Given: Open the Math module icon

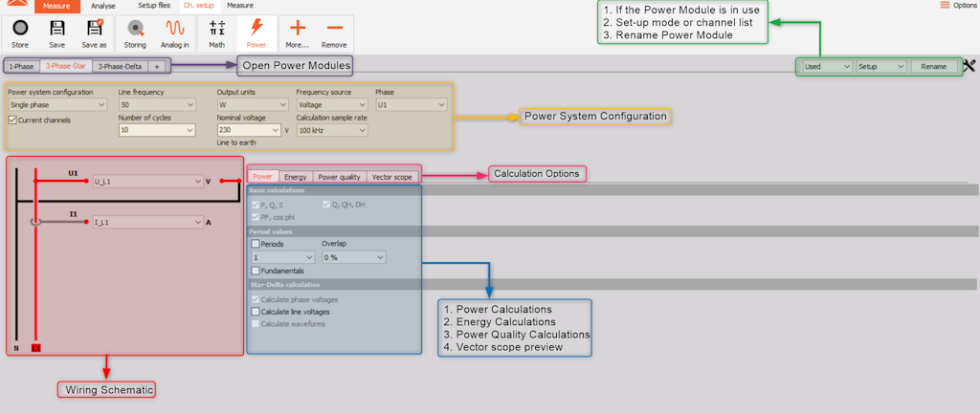Looking at the screenshot, I should pyautogui.click(x=217, y=29).
